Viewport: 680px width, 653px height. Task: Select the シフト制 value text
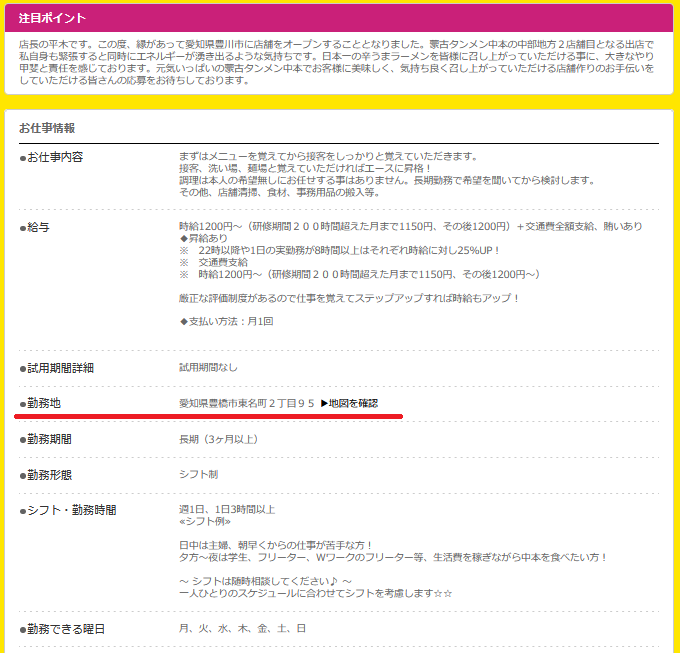tap(199, 475)
